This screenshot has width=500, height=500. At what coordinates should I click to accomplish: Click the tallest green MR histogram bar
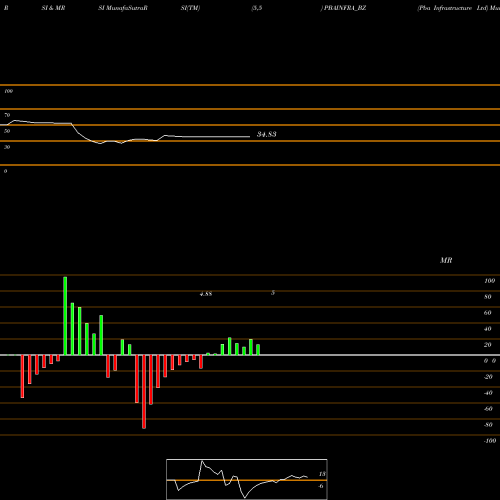pyautogui.click(x=65, y=316)
